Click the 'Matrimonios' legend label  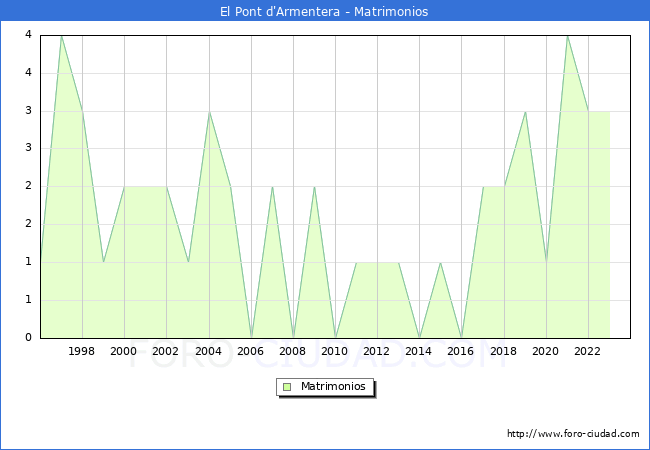coord(333,386)
